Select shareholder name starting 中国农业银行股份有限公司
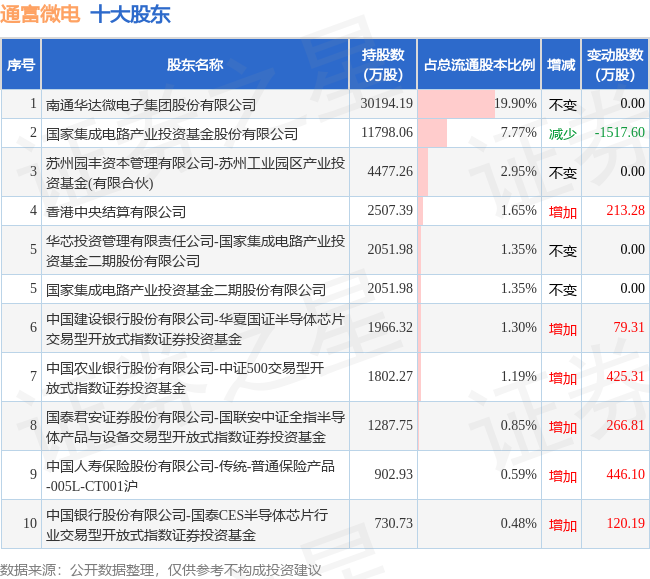Image resolution: width=650 pixels, height=579 pixels. (x=185, y=377)
